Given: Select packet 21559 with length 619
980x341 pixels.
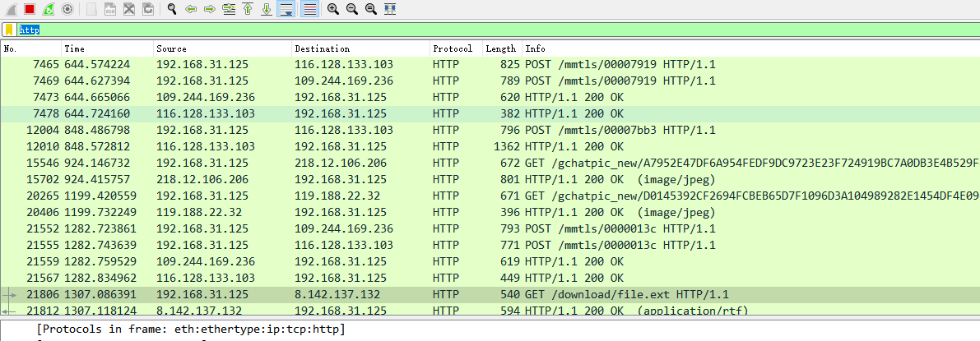Looking at the screenshot, I should [x=490, y=261].
